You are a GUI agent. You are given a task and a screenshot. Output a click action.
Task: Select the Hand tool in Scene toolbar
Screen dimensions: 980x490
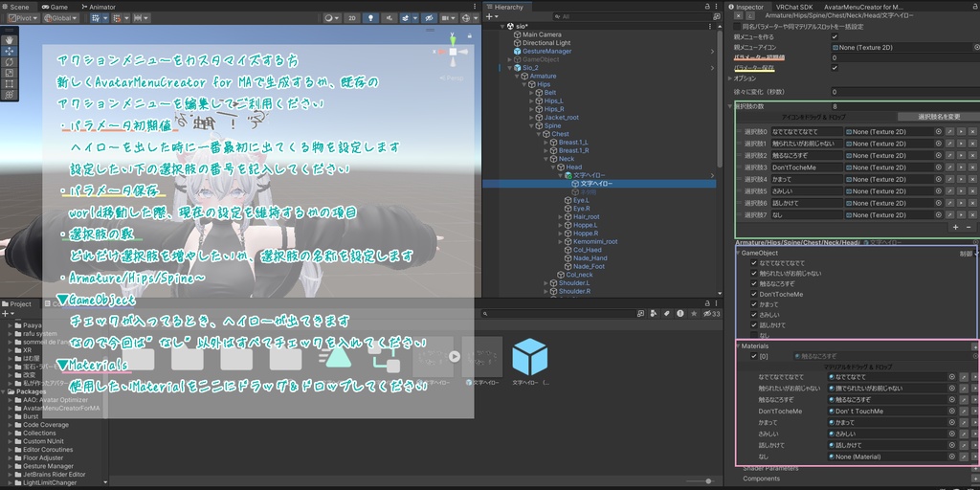click(10, 39)
